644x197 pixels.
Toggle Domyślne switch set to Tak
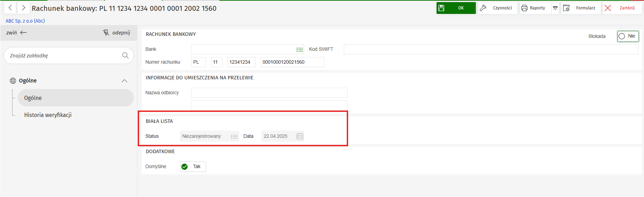[193, 167]
